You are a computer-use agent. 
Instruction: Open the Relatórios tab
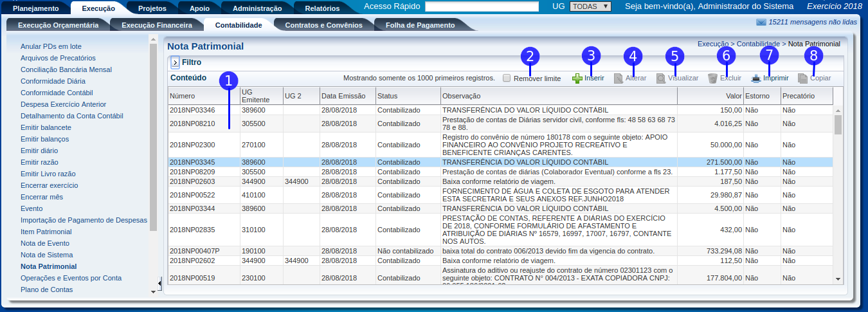pyautogui.click(x=322, y=8)
